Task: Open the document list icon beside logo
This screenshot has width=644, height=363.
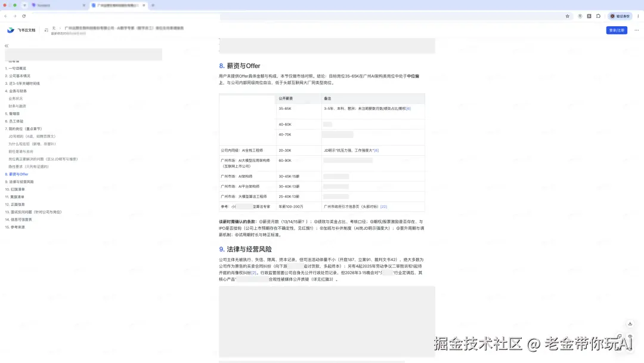Action: 47,30
